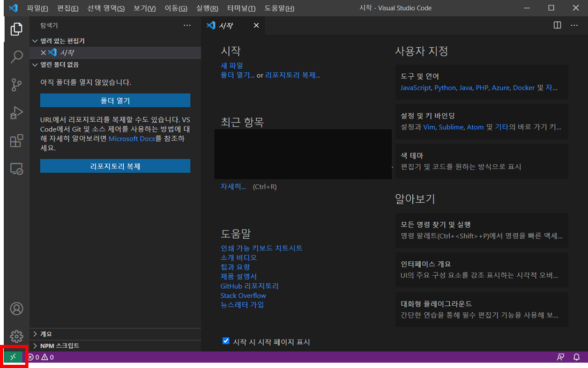Open the 실행(R) menu

(207, 8)
